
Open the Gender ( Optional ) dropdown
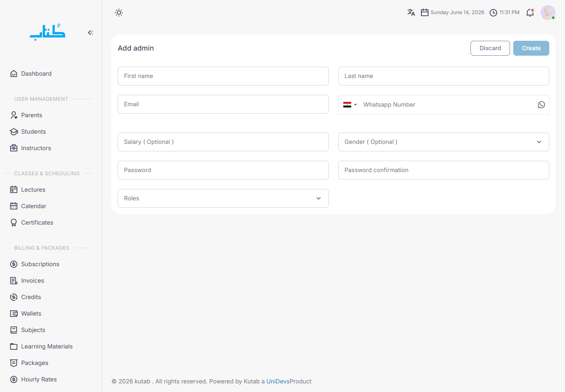(444, 142)
